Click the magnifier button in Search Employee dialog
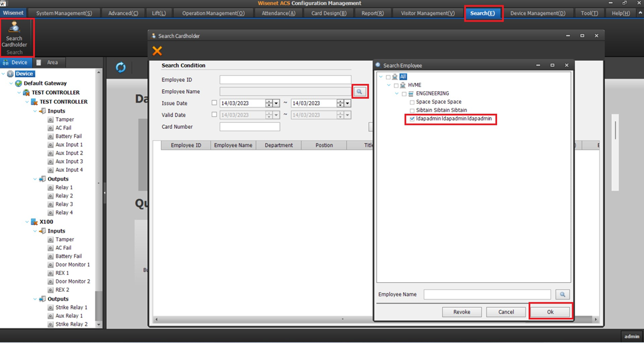The height and width of the screenshot is (343, 644). tap(562, 294)
